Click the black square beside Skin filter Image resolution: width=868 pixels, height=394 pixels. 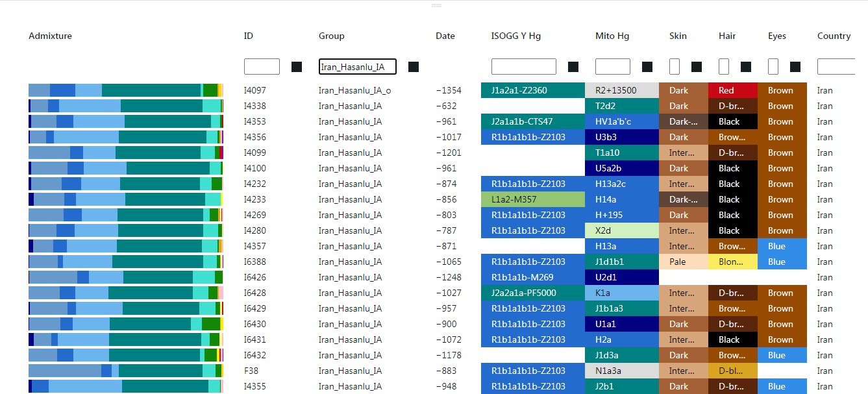pyautogui.click(x=697, y=67)
